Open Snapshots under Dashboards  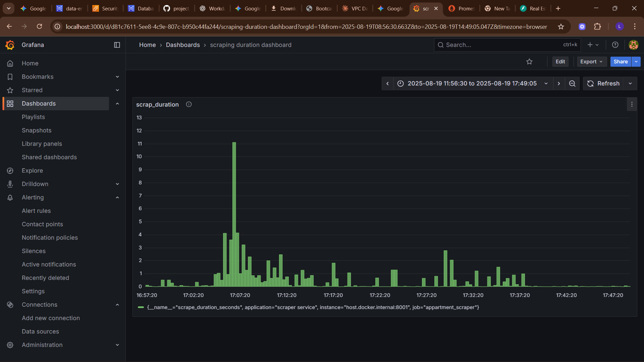tap(37, 130)
